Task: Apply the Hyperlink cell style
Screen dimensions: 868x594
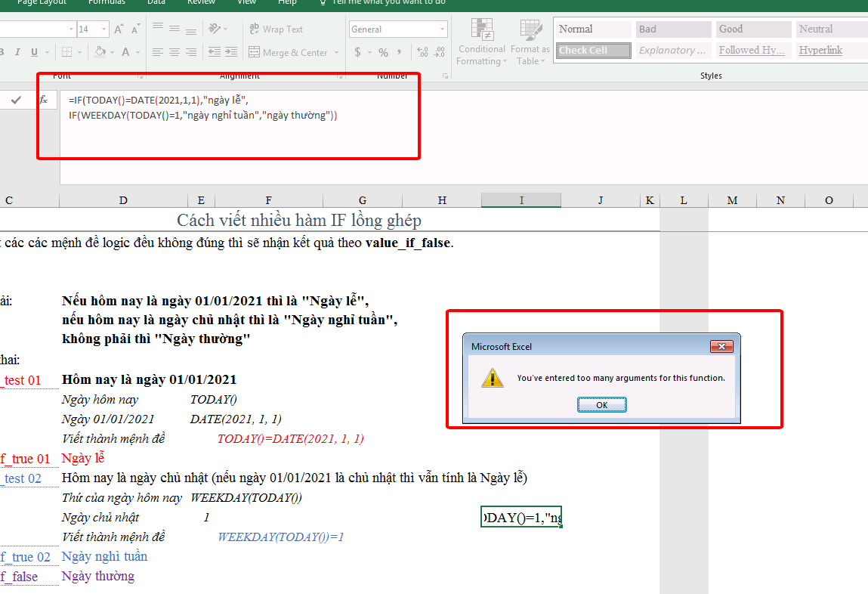Action: [x=832, y=51]
